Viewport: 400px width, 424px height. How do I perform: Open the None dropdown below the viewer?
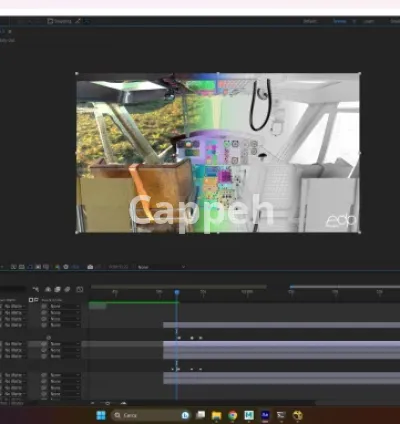161,267
